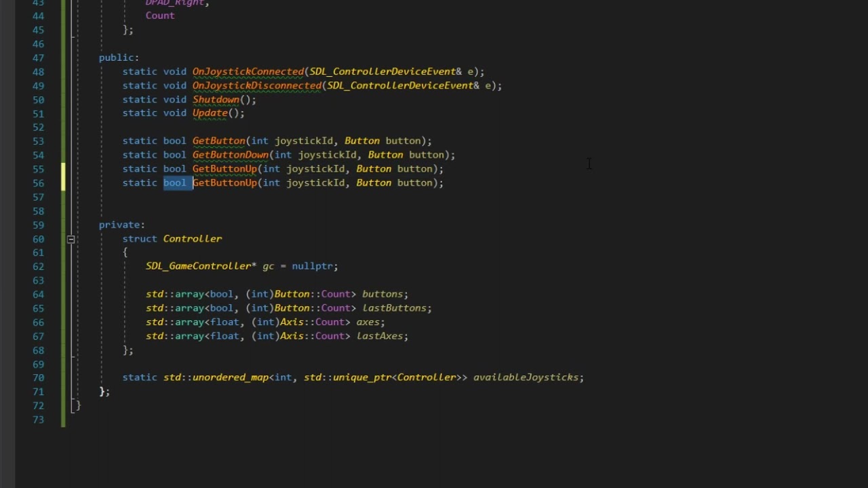The height and width of the screenshot is (488, 868).
Task: Click GetButtonUp function name on line 55
Action: coord(224,169)
